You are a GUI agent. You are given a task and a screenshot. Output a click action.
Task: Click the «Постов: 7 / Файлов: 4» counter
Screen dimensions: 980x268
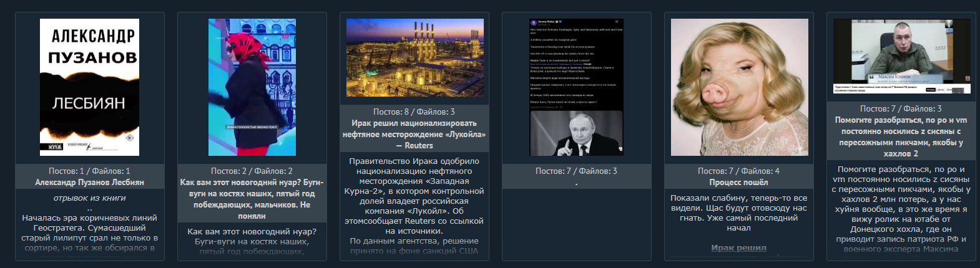[738, 171]
